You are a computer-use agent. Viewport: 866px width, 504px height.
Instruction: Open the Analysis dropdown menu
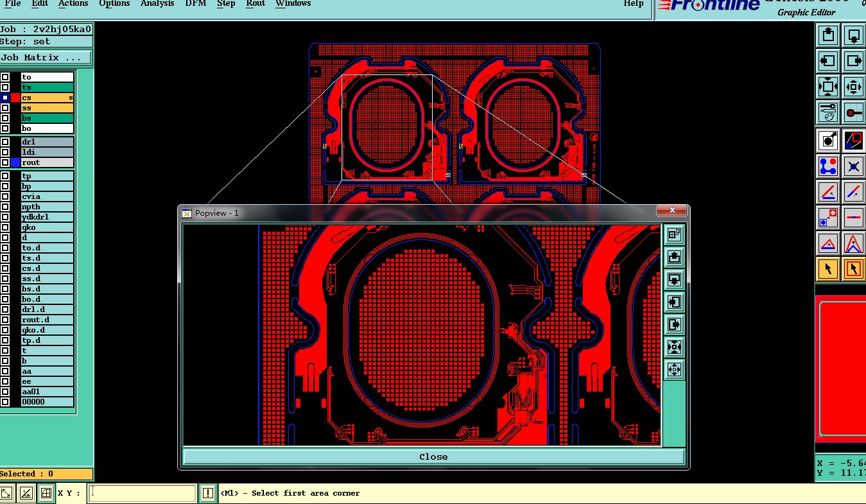coord(157,4)
